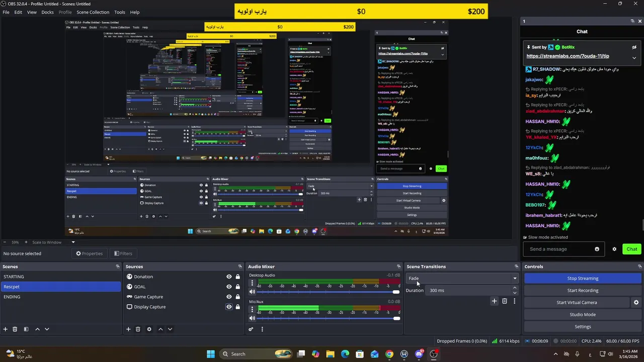Image resolution: width=644 pixels, height=362 pixels.
Task: Open the File menu
Action: coord(6,12)
